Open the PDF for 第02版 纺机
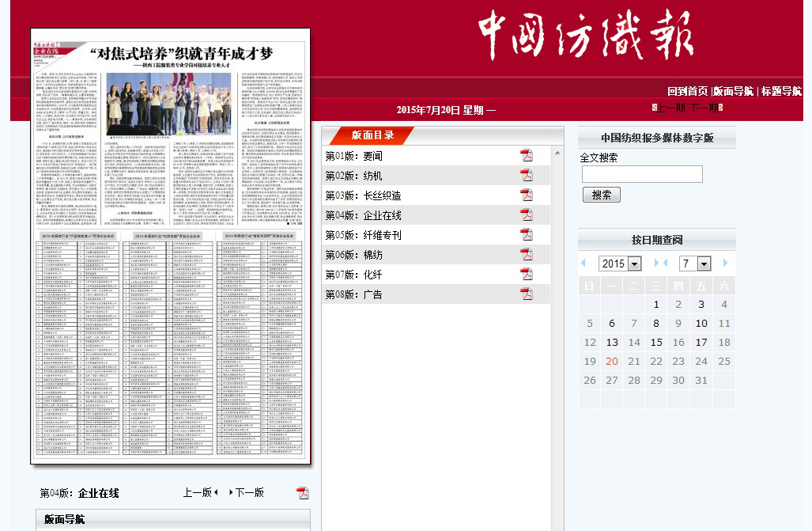812x531 pixels. (527, 175)
